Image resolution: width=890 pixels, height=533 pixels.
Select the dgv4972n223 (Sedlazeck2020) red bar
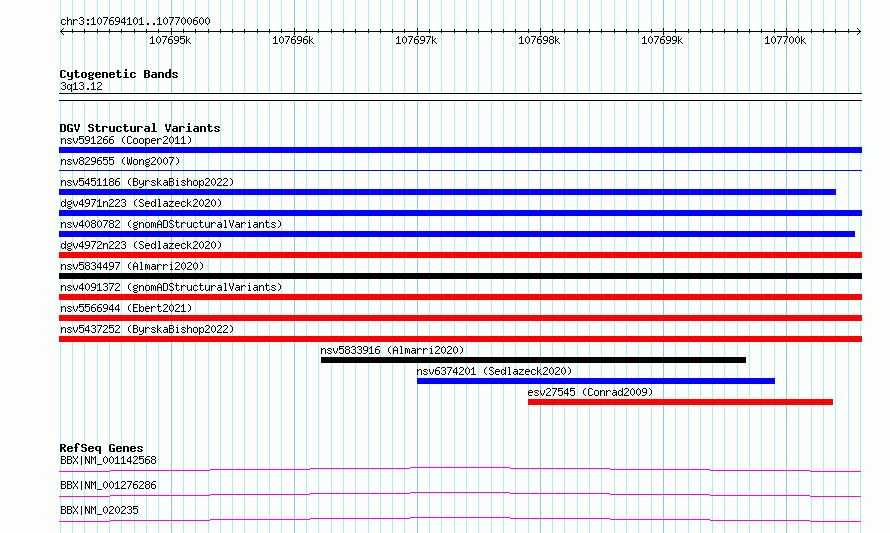click(460, 255)
